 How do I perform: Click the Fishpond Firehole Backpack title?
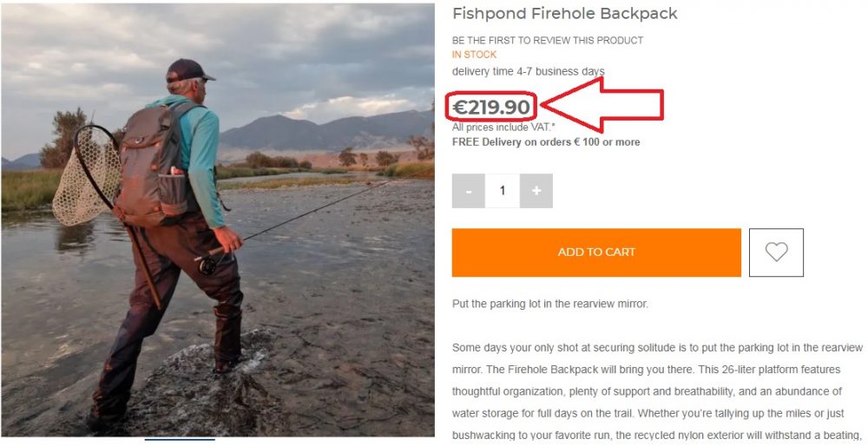tap(565, 14)
